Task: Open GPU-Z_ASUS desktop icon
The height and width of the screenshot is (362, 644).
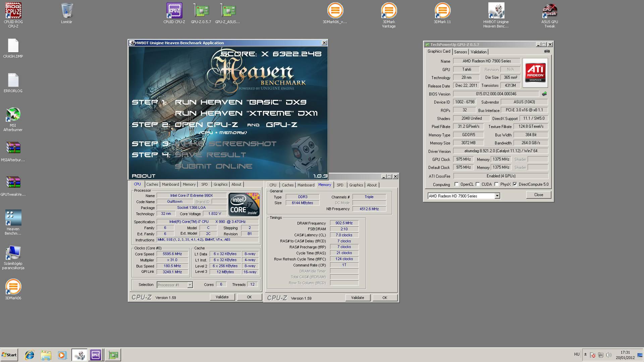Action: click(228, 13)
